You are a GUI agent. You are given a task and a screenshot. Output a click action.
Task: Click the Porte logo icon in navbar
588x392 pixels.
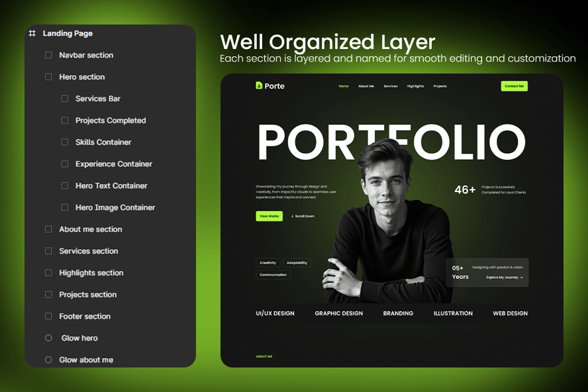259,86
